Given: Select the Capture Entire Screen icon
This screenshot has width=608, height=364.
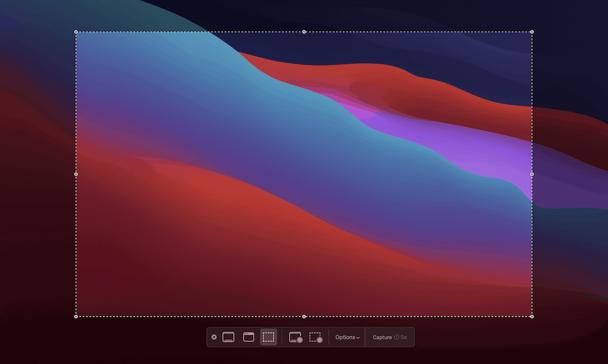Looking at the screenshot, I should [228, 337].
